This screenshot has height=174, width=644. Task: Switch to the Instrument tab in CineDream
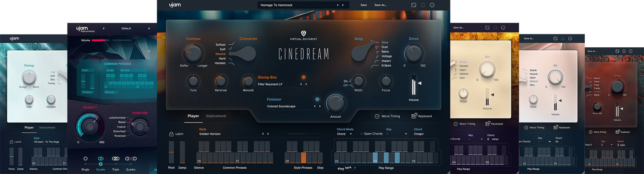pyautogui.click(x=216, y=116)
